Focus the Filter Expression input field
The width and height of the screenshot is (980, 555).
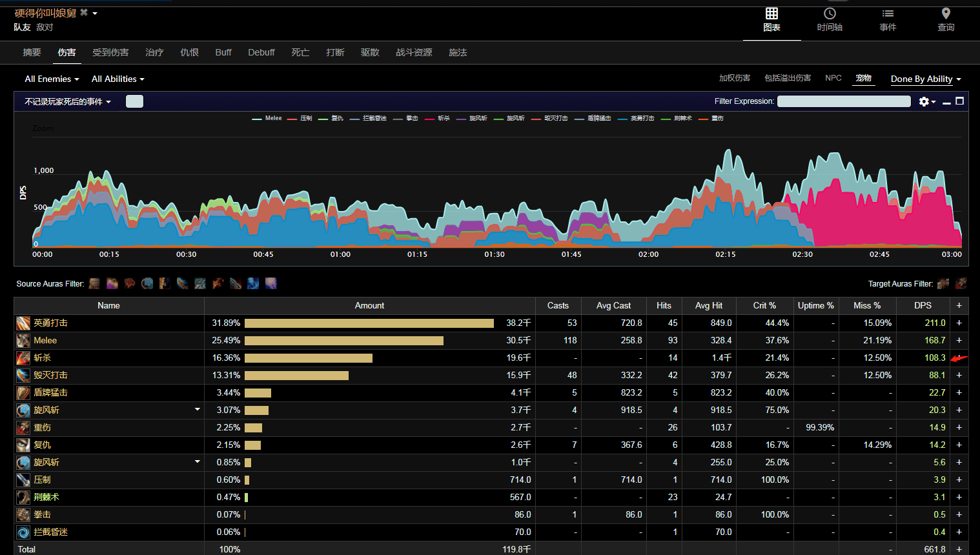coord(844,101)
